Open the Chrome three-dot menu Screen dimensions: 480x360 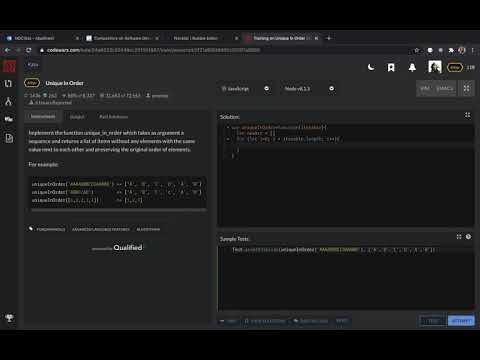coord(473,50)
